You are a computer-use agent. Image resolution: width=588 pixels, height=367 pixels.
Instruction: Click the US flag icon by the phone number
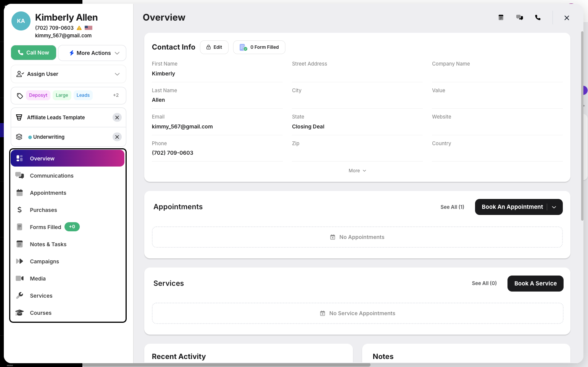coord(89,28)
